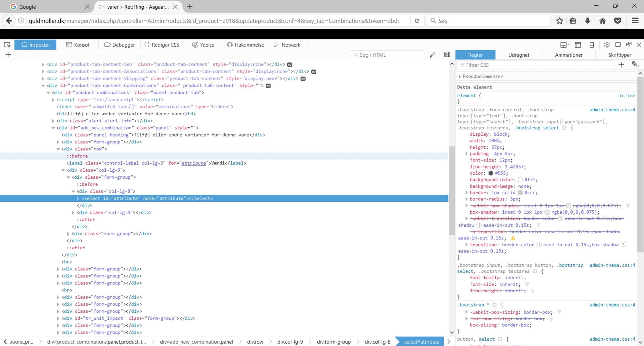Open the frame selection button
This screenshot has width=644, height=346.
565,45
